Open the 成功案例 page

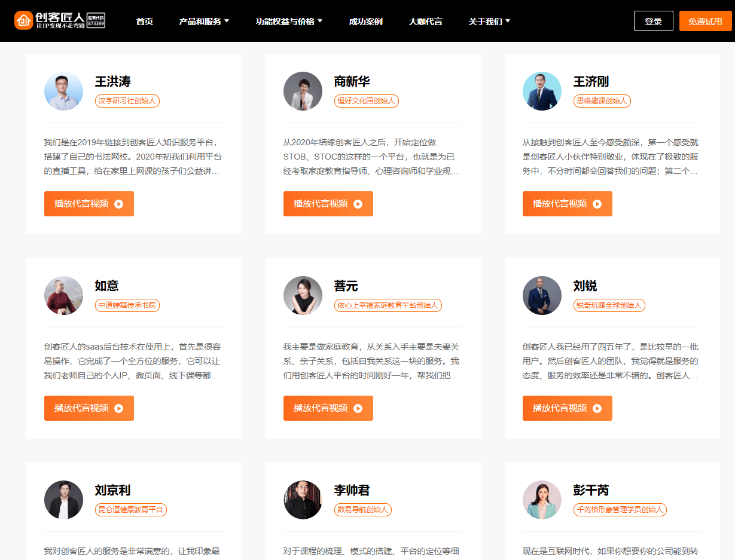tap(366, 22)
